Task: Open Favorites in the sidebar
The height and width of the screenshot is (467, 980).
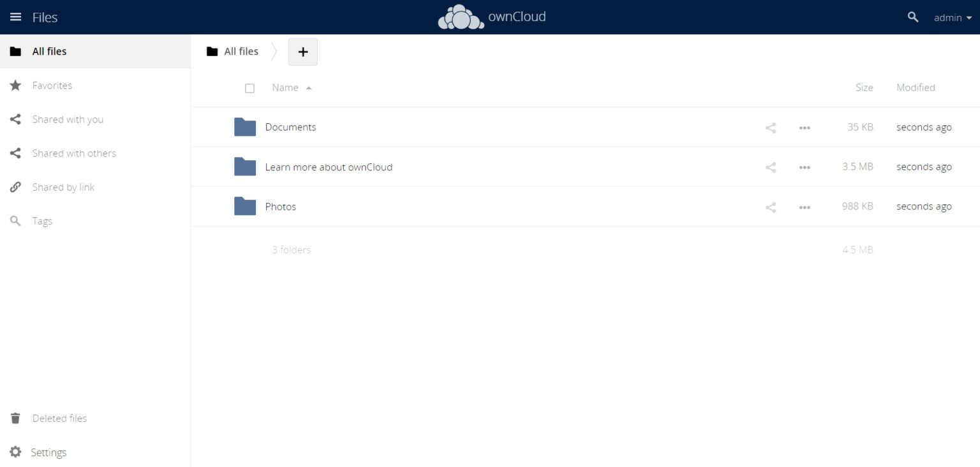Action: point(52,85)
